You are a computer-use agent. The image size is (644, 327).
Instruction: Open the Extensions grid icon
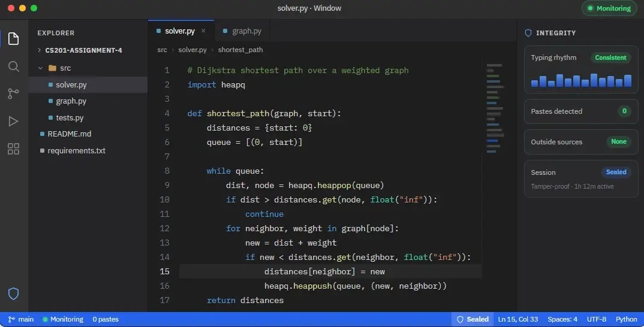click(x=14, y=149)
